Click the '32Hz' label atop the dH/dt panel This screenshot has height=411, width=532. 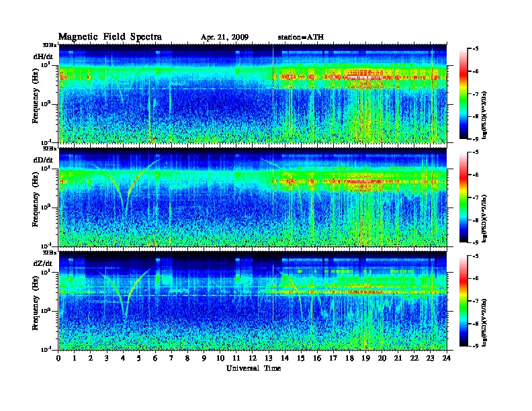click(x=50, y=45)
